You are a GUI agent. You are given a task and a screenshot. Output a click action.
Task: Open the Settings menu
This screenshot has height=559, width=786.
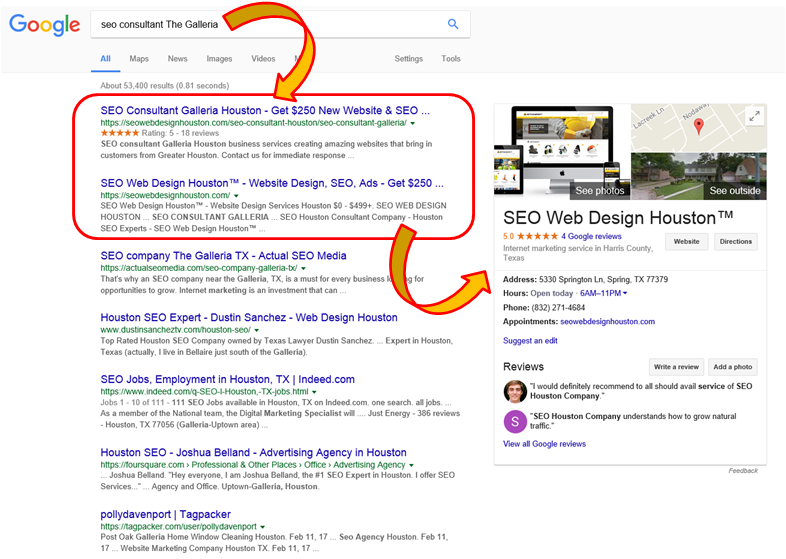(409, 59)
